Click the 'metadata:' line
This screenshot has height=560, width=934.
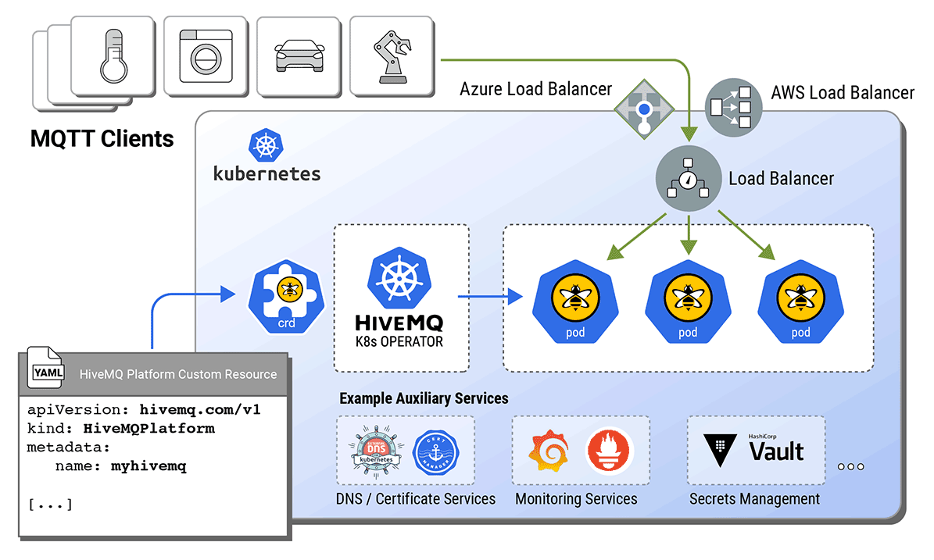[69, 447]
